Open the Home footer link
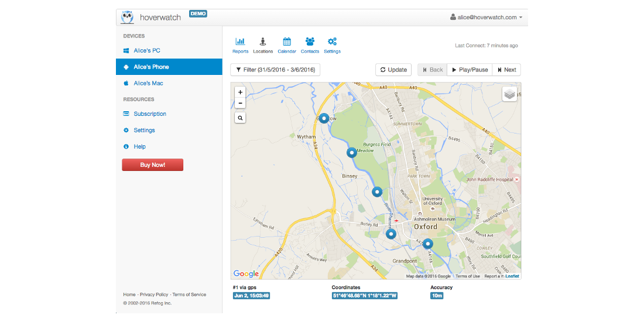This screenshot has width=644, height=322. point(129,294)
